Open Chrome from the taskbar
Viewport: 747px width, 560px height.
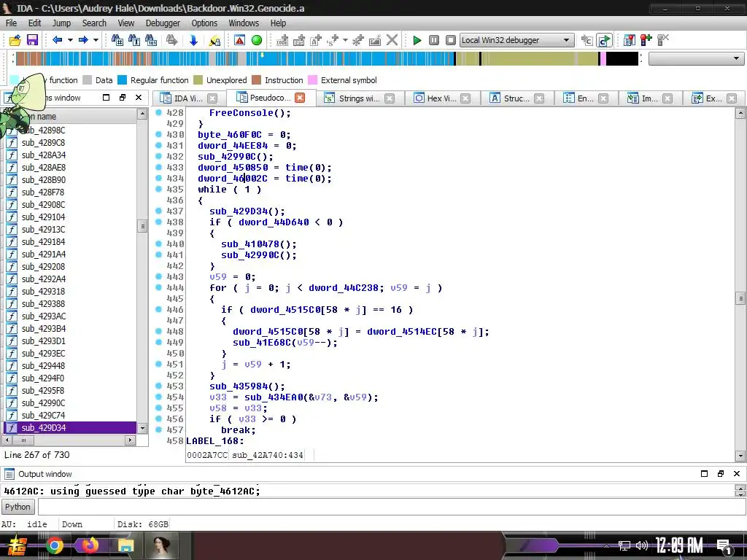55,545
